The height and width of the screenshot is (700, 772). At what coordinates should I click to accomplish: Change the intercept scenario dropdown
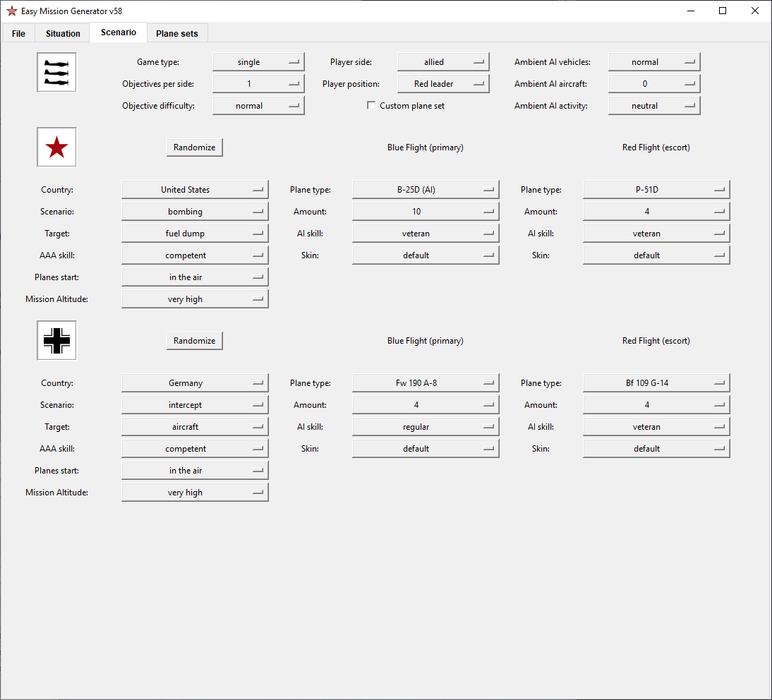(195, 404)
